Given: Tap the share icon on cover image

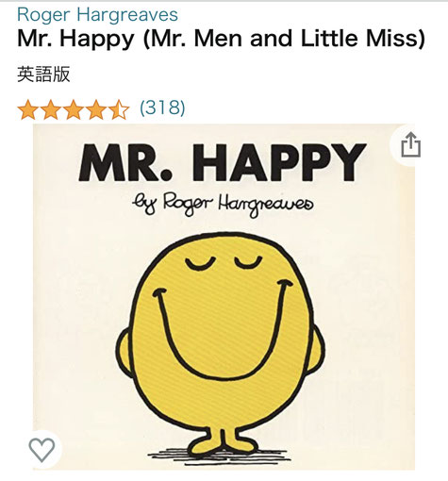Looking at the screenshot, I should pos(410,145).
